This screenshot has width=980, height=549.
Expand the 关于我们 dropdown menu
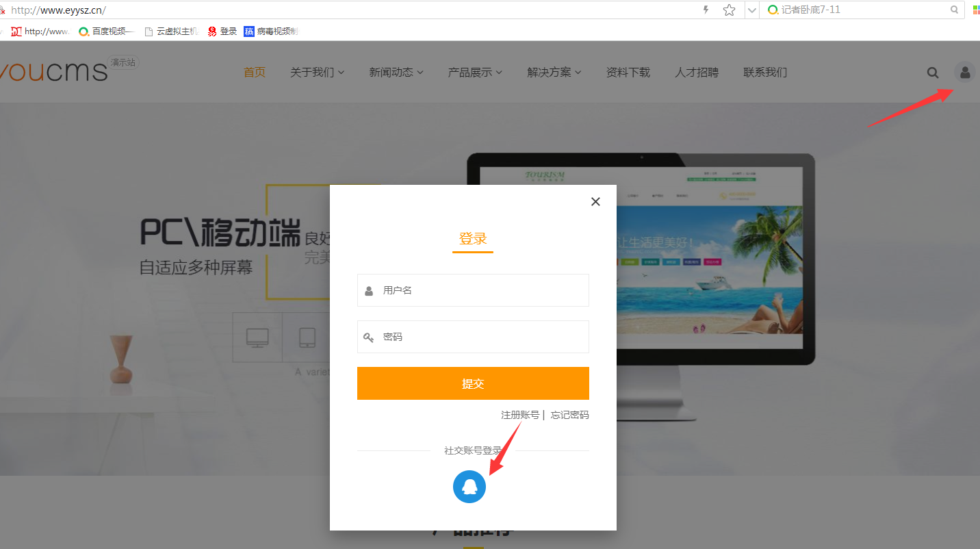317,72
